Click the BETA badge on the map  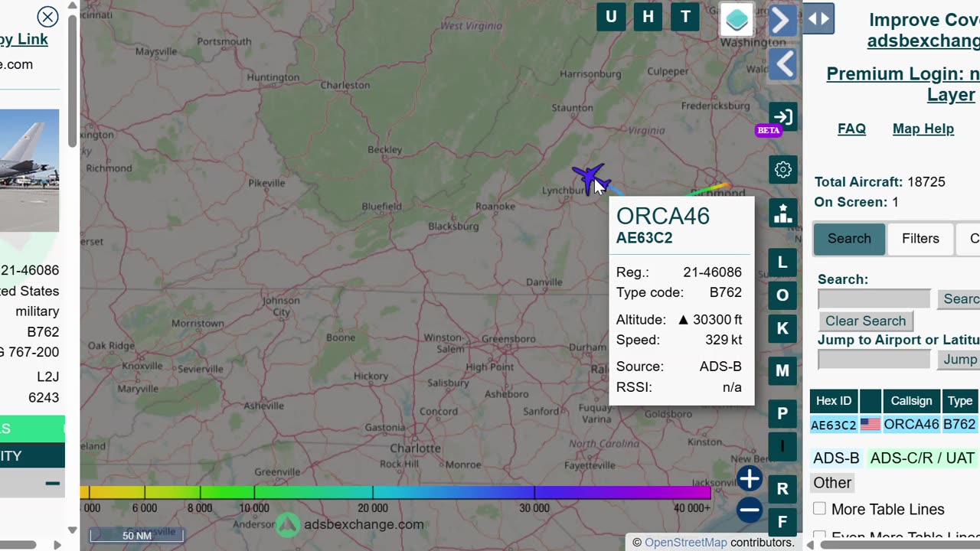pyautogui.click(x=768, y=130)
